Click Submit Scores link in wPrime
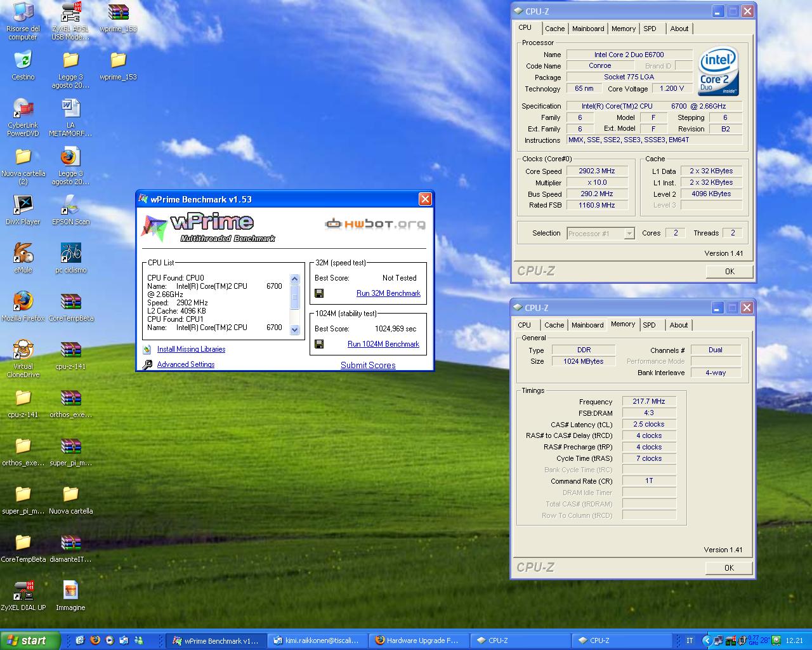 [368, 365]
